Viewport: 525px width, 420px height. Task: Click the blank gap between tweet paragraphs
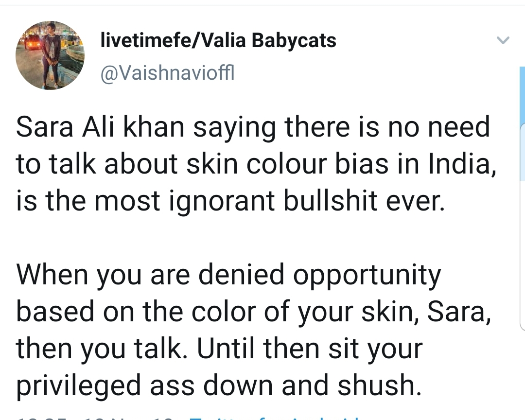(x=254, y=239)
